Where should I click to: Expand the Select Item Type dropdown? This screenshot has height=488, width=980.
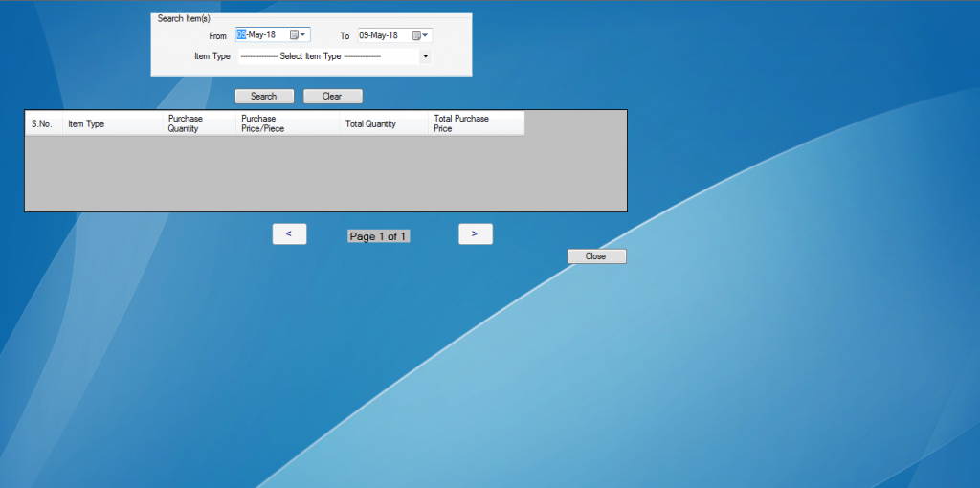point(425,56)
